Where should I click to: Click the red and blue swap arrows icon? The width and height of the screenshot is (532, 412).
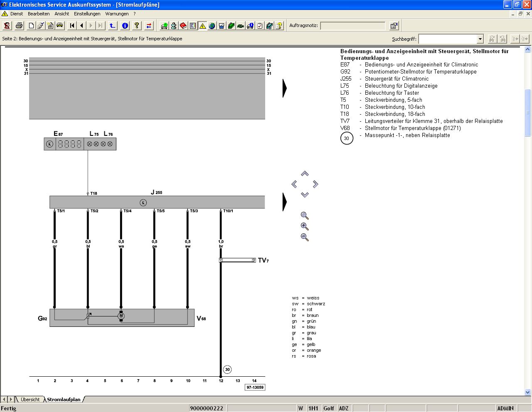point(149,26)
